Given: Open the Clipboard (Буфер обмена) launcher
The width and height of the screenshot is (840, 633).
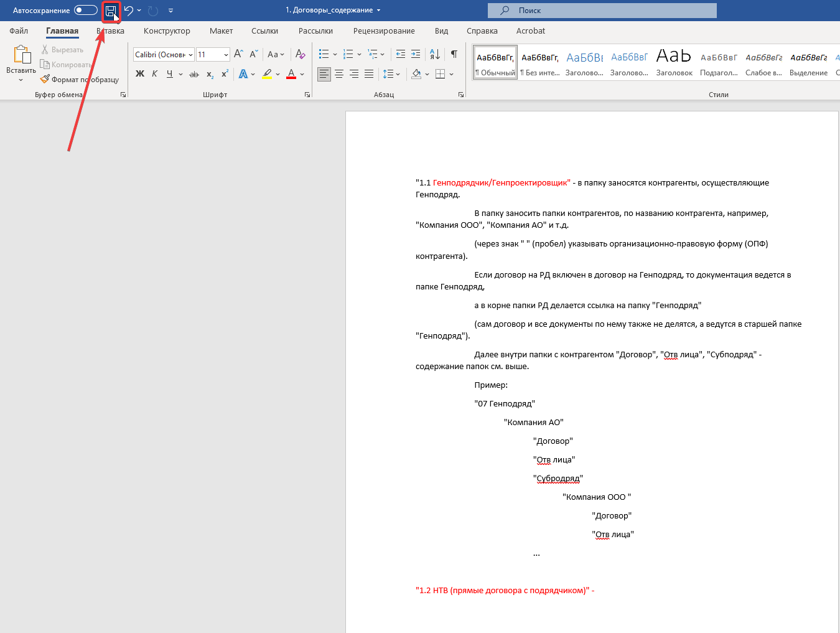Looking at the screenshot, I should [x=123, y=95].
